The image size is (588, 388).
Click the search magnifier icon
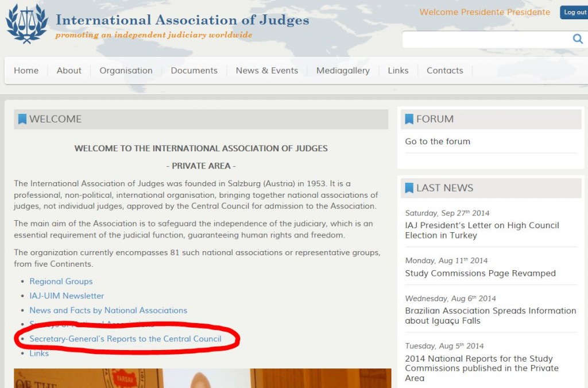click(578, 39)
